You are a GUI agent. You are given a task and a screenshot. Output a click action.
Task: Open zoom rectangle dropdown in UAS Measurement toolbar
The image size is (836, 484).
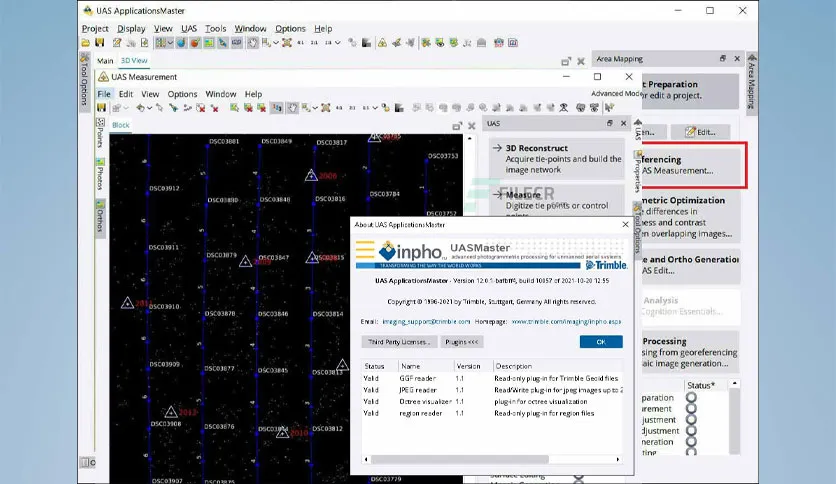point(315,108)
